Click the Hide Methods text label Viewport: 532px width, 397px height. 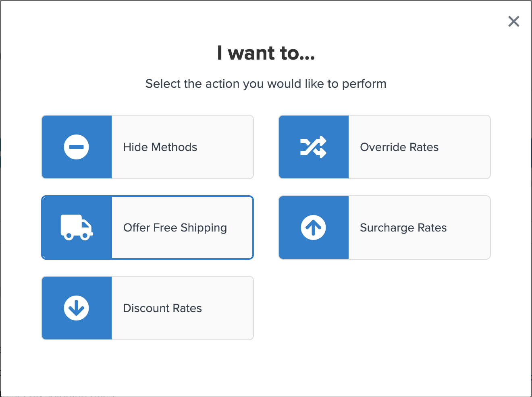pyautogui.click(x=160, y=147)
